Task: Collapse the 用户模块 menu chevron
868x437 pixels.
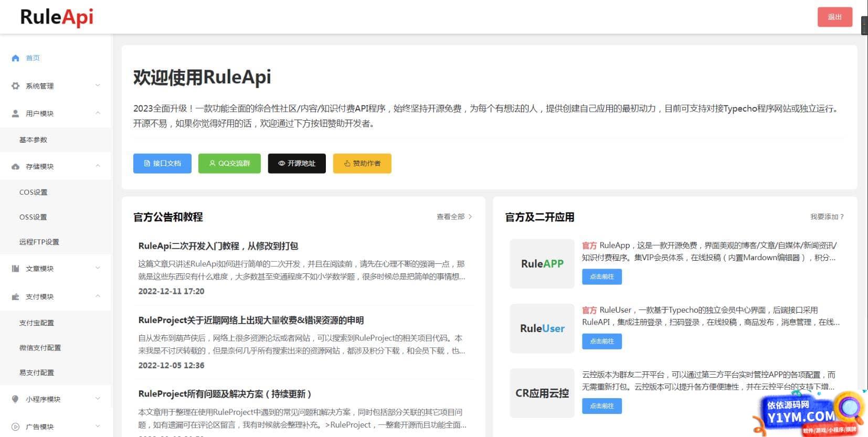Action: (x=98, y=113)
